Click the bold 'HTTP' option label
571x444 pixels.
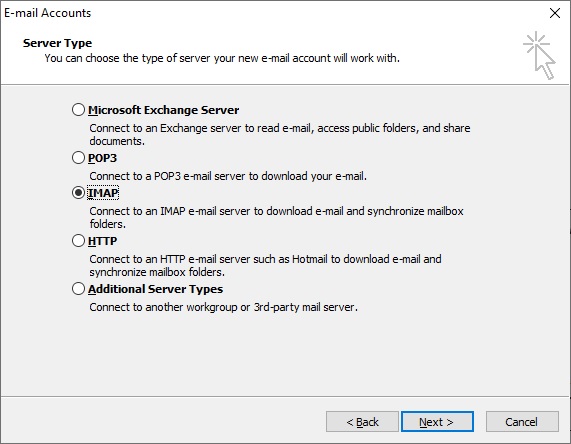tap(102, 241)
